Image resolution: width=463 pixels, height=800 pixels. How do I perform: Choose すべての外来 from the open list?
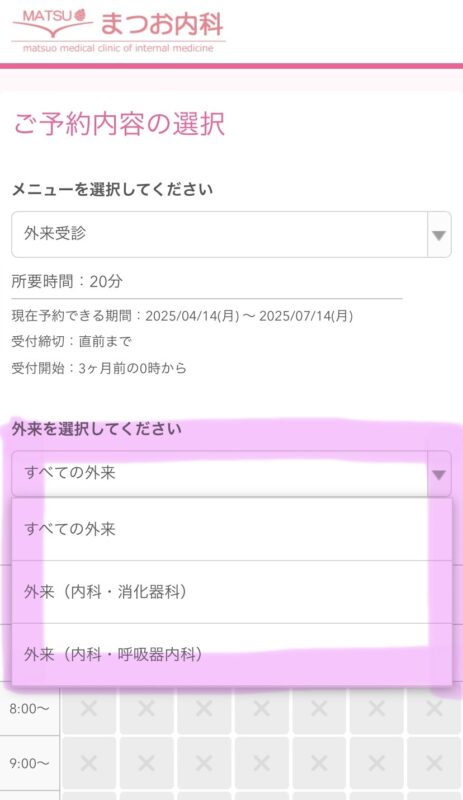[x=231, y=530]
